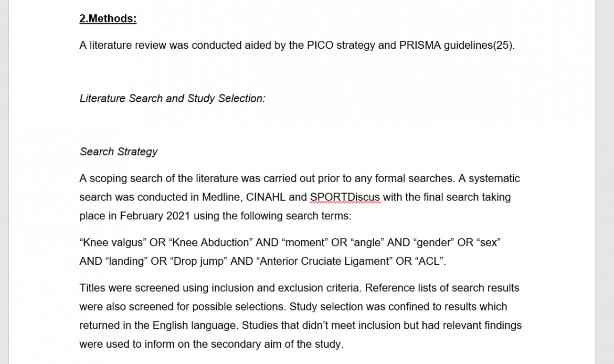Click the words "Reference lists"

pyautogui.click(x=401, y=288)
